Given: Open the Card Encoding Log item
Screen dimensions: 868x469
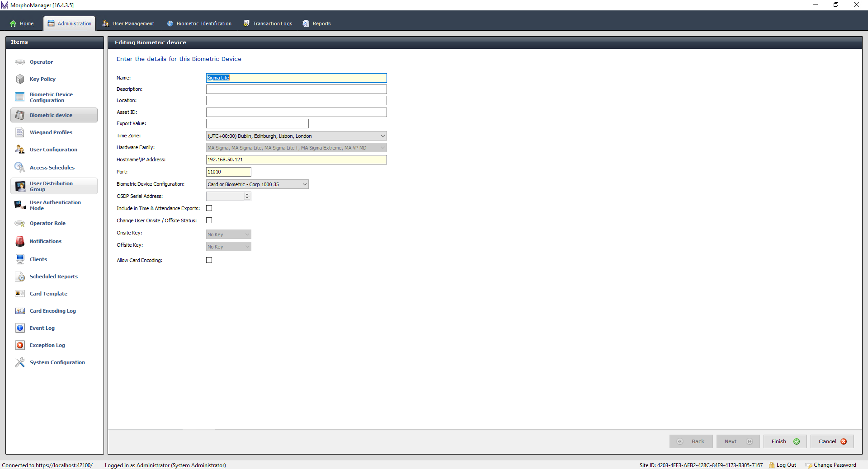Looking at the screenshot, I should coord(54,311).
